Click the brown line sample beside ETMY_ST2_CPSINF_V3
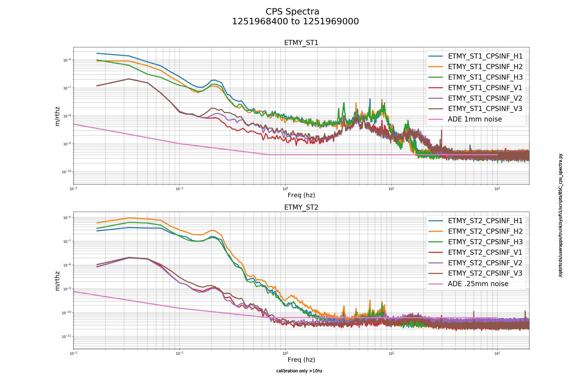588x392 pixels. [436, 273]
